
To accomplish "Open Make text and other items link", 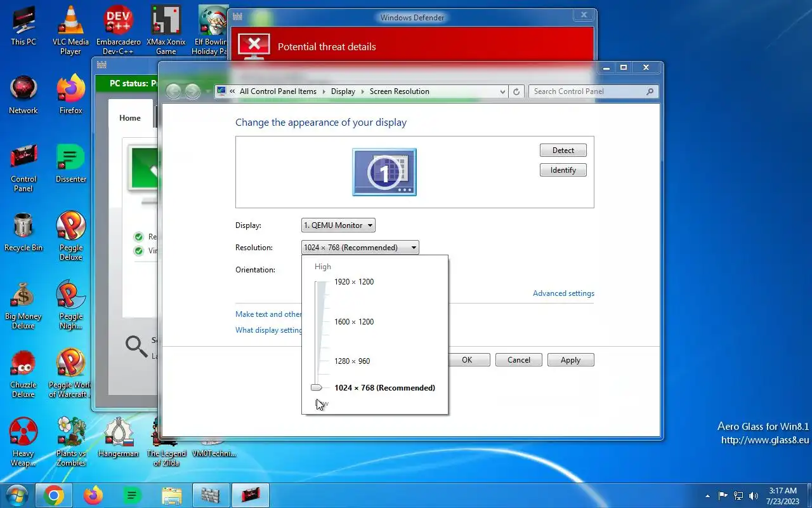I will coord(268,314).
